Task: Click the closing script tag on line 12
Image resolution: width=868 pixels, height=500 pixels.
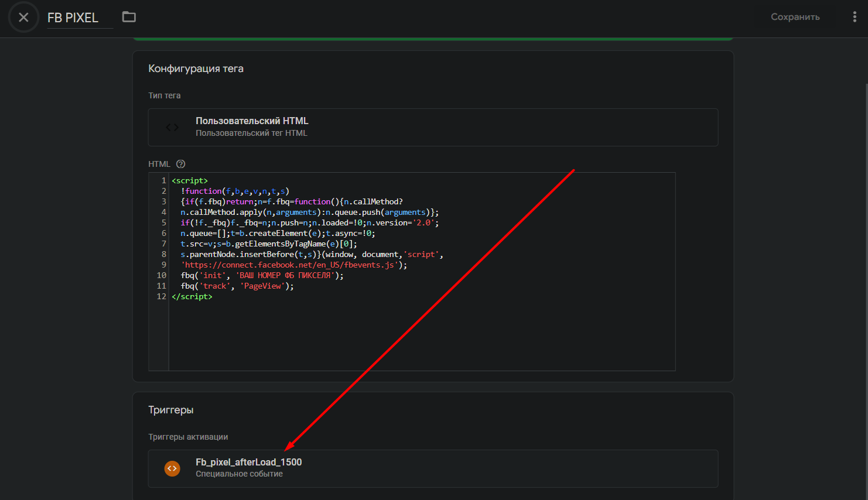Action: 192,296
